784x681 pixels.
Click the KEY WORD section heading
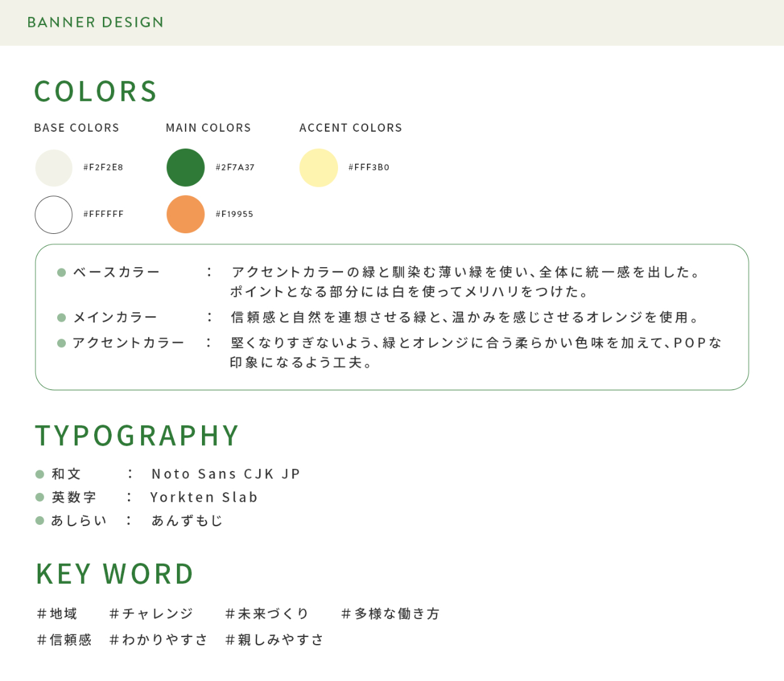(115, 574)
